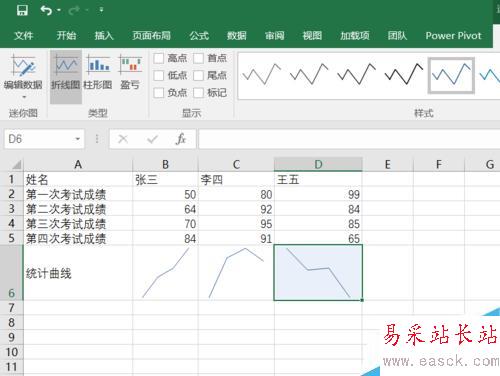Switch to the 公式 ribbon tab

[199, 35]
